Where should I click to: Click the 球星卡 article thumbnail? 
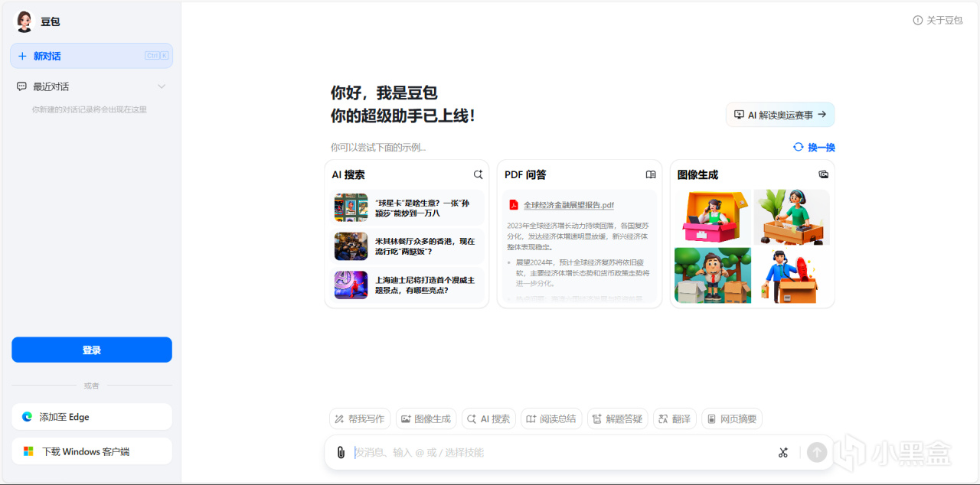tap(351, 207)
